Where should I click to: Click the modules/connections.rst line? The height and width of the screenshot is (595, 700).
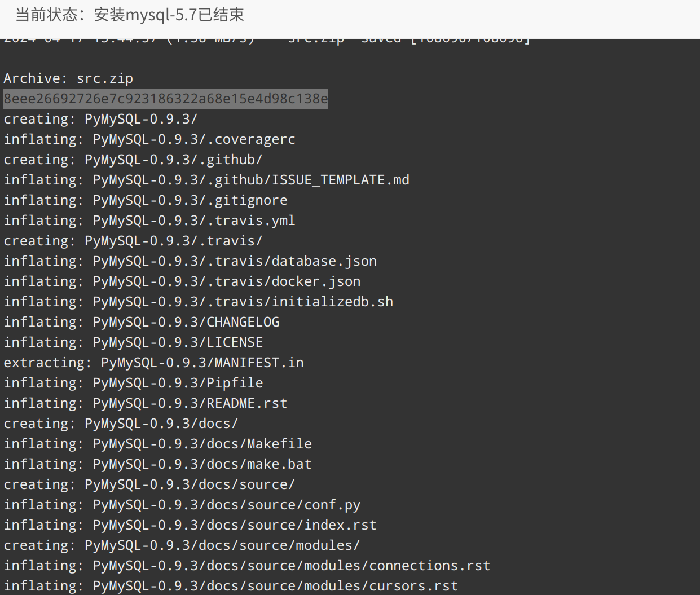click(247, 566)
